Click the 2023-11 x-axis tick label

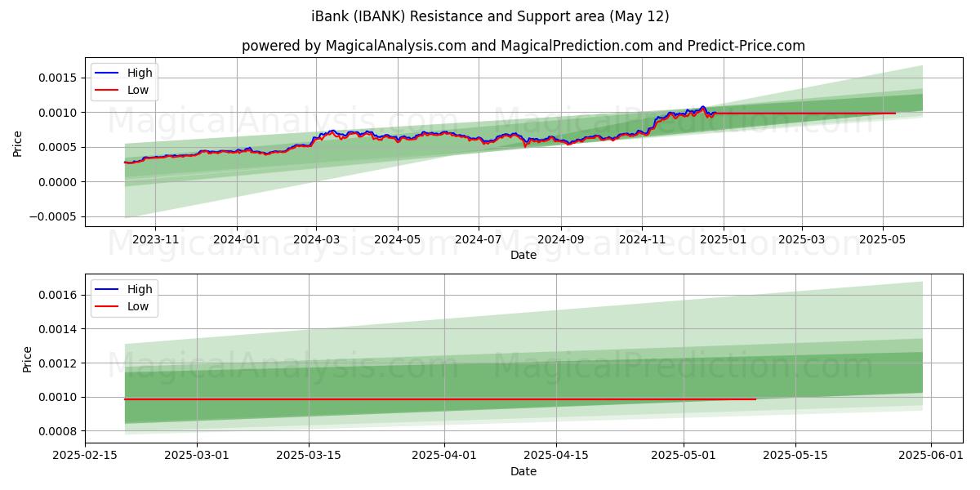click(x=155, y=240)
